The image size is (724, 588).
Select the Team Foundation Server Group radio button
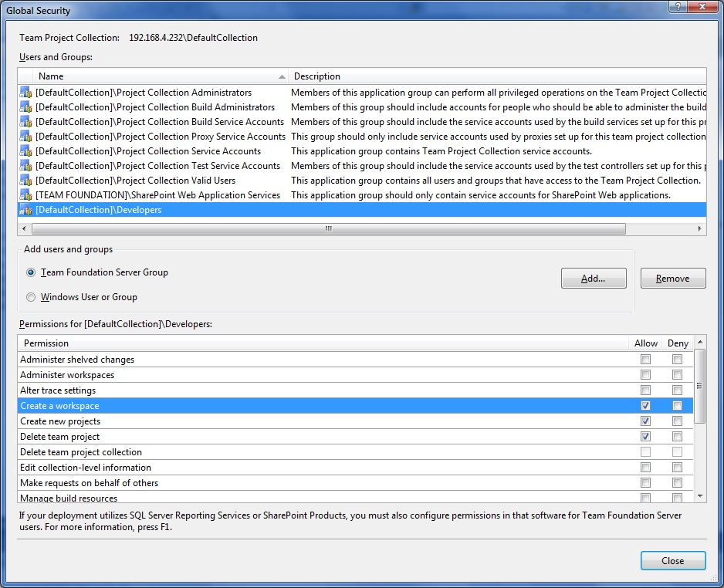point(31,272)
